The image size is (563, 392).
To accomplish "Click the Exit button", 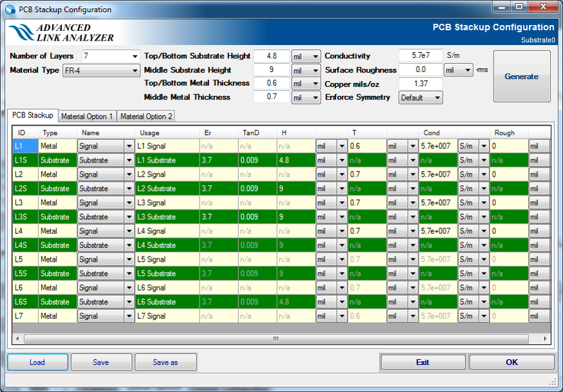I will (423, 362).
